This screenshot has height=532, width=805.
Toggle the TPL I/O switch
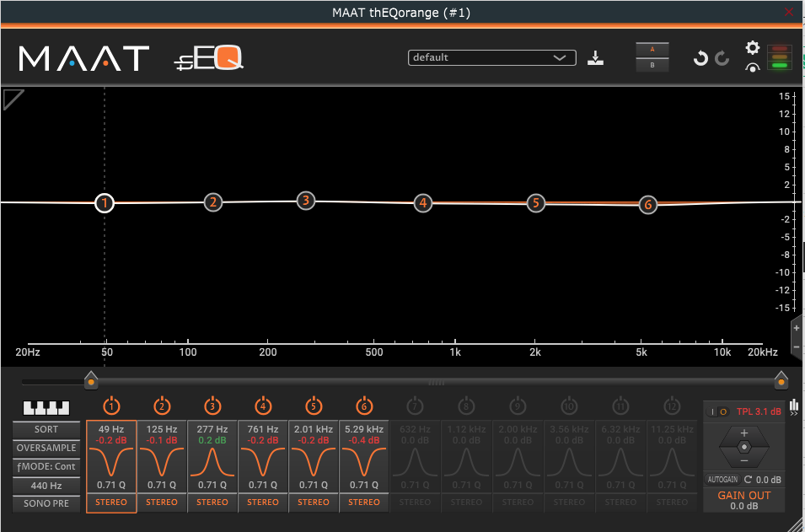[719, 411]
